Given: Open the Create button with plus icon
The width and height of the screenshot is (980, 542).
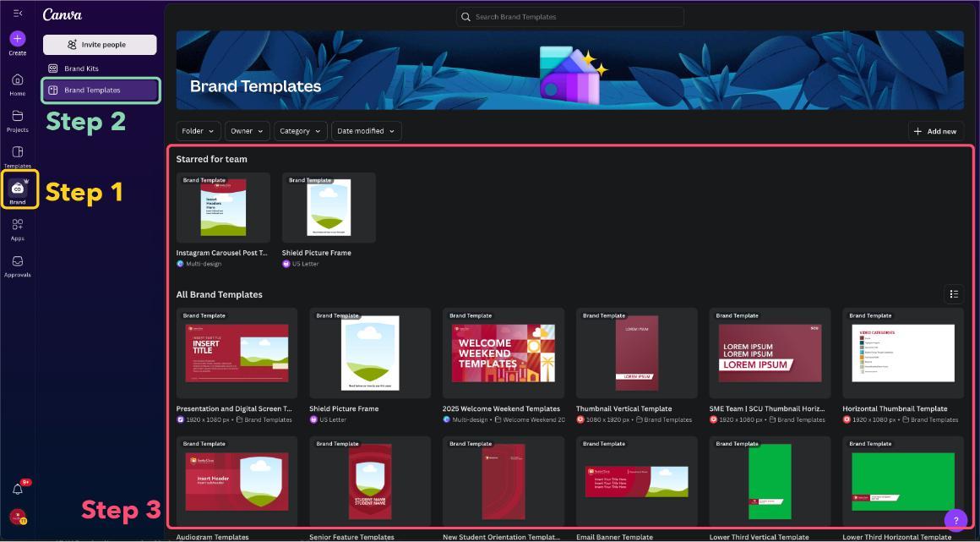Looking at the screenshot, I should pos(17,39).
